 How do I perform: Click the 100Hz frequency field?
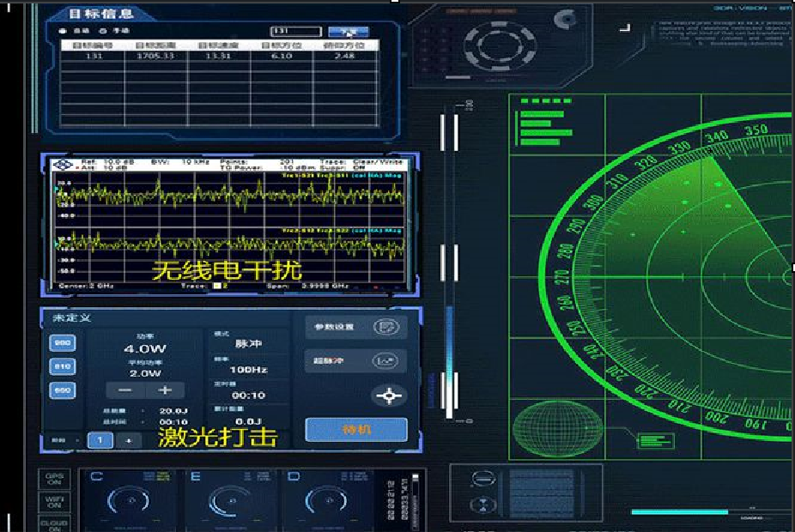[248, 370]
